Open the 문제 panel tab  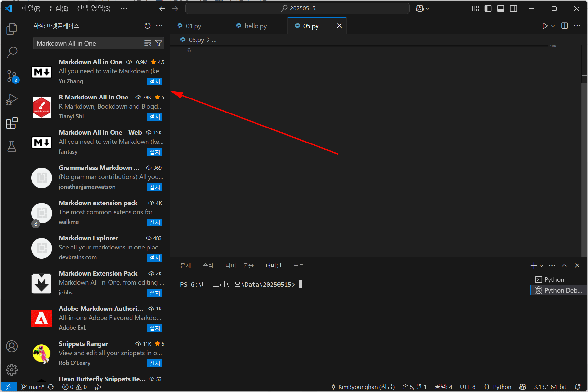coord(186,265)
